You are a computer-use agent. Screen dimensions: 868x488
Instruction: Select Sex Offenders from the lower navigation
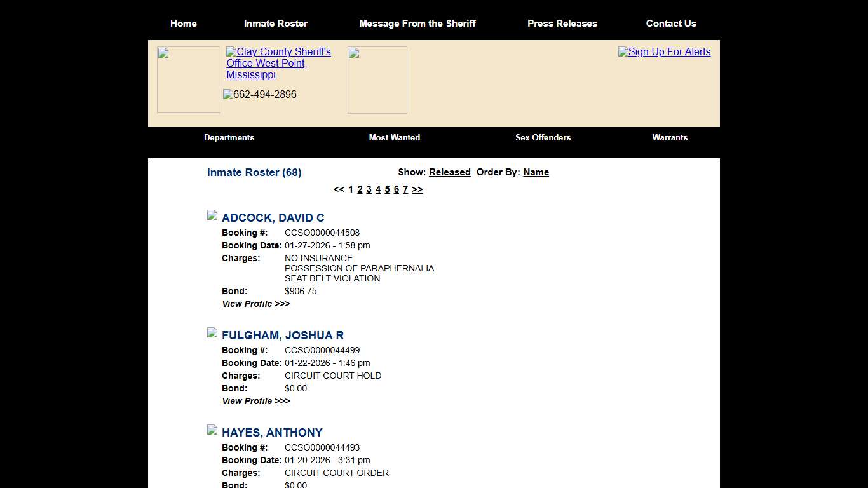click(x=543, y=138)
